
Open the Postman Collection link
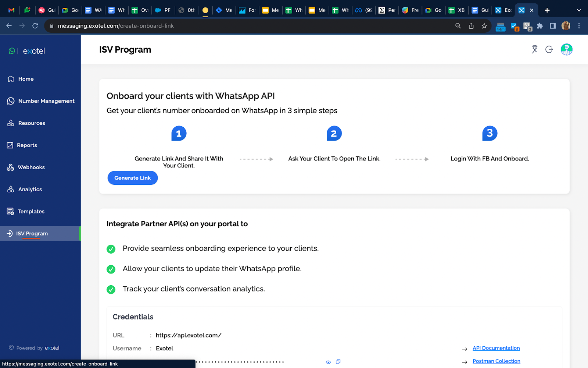tap(496, 361)
